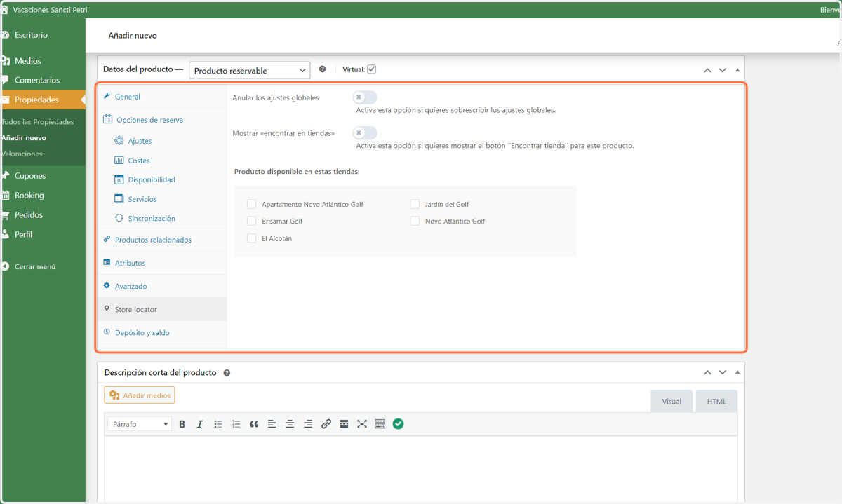Image resolution: width=842 pixels, height=504 pixels.
Task: Move Descripción corta panel down
Action: pyautogui.click(x=722, y=373)
